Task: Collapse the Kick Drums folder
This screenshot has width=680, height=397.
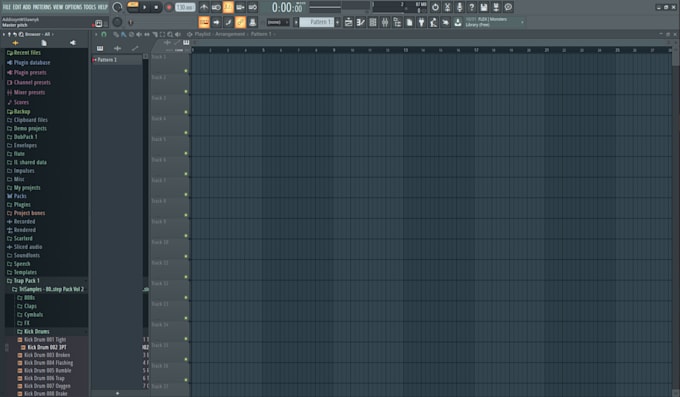Action: pos(36,331)
